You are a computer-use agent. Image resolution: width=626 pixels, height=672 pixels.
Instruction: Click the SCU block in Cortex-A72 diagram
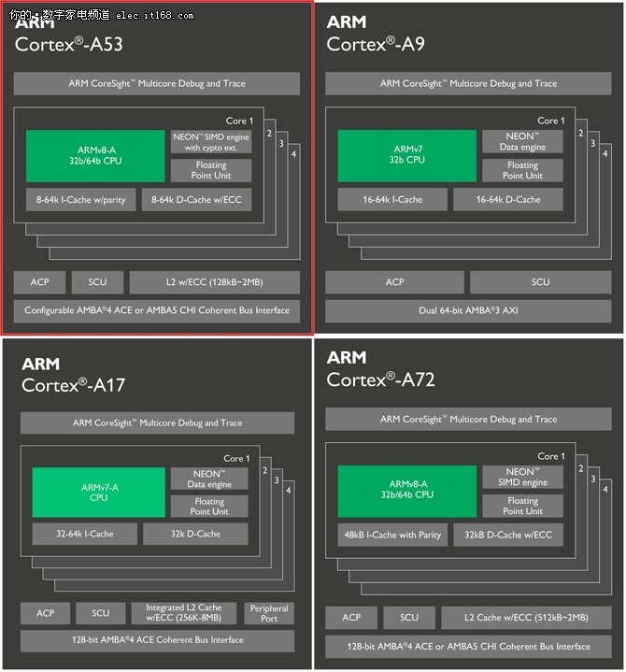point(409,618)
